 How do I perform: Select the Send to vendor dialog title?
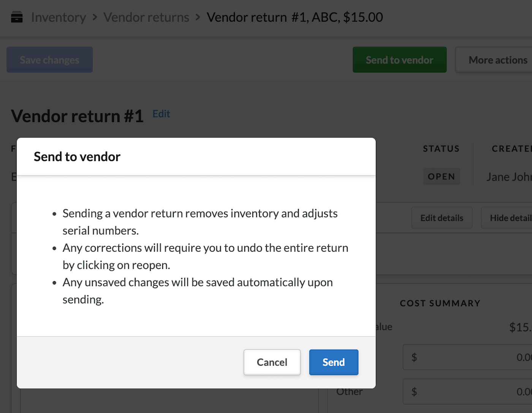[x=77, y=157]
